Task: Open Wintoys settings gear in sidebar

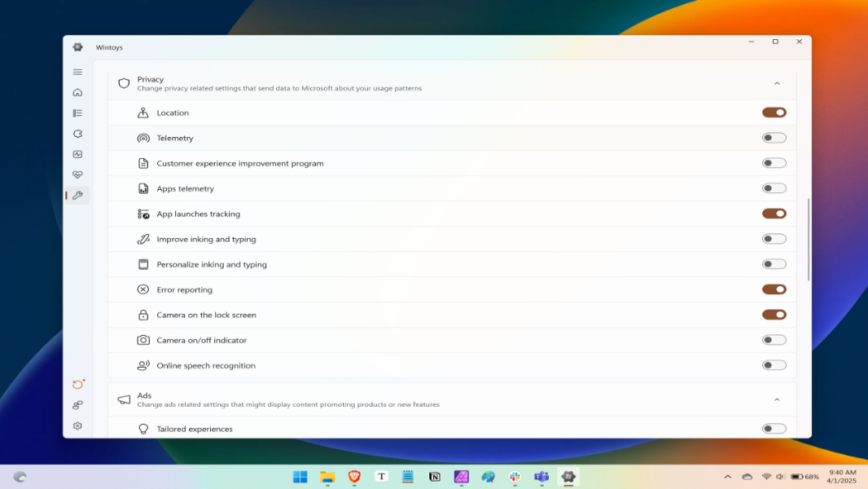Action: coord(77,425)
